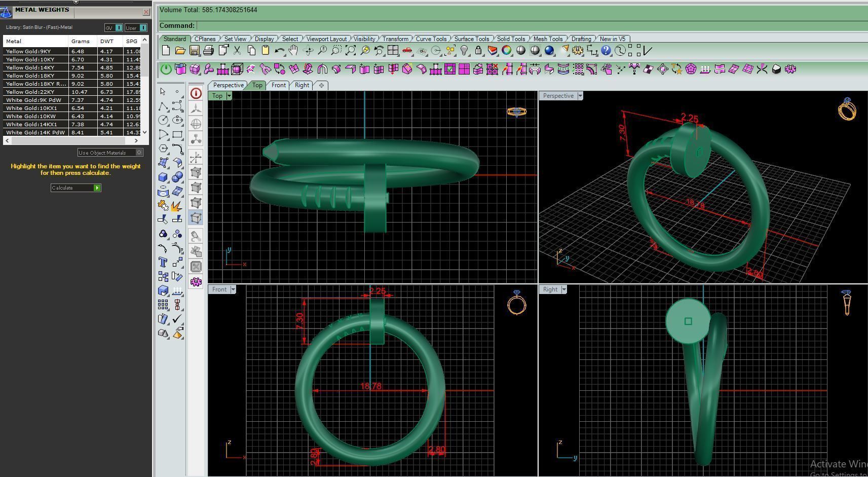This screenshot has height=477, width=868.
Task: Open the Front viewport dropdown arrow
Action: tap(233, 289)
